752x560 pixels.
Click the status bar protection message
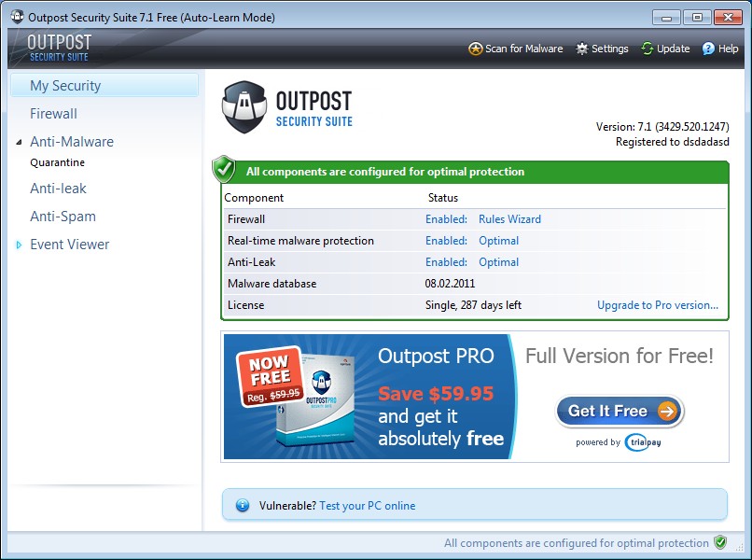click(x=576, y=543)
